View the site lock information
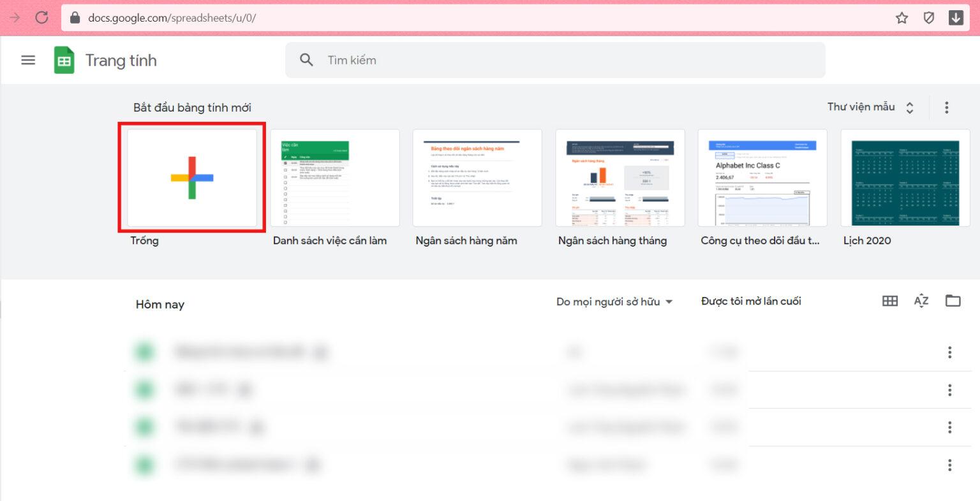 click(x=75, y=18)
